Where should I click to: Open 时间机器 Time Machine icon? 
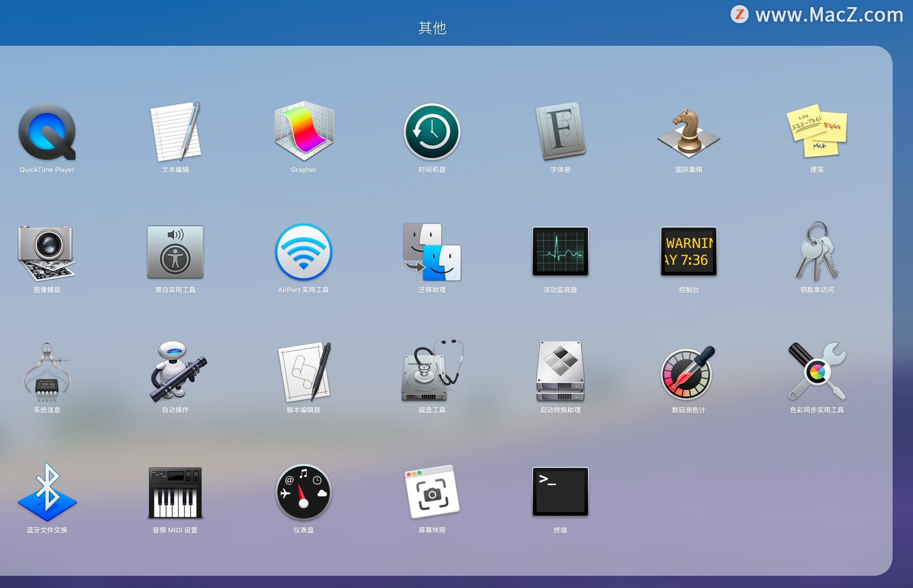(432, 132)
